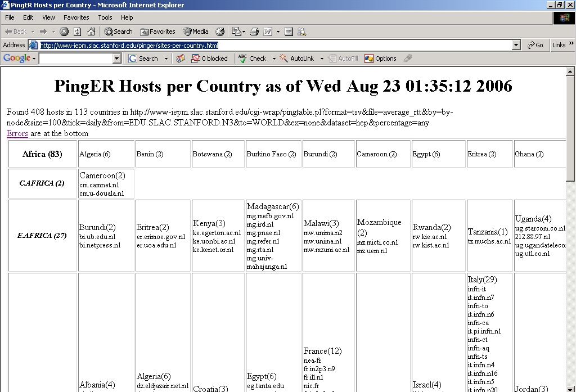This screenshot has height=392, width=576.
Task: Click the vertical scrollbar down arrow
Action: tap(570, 388)
